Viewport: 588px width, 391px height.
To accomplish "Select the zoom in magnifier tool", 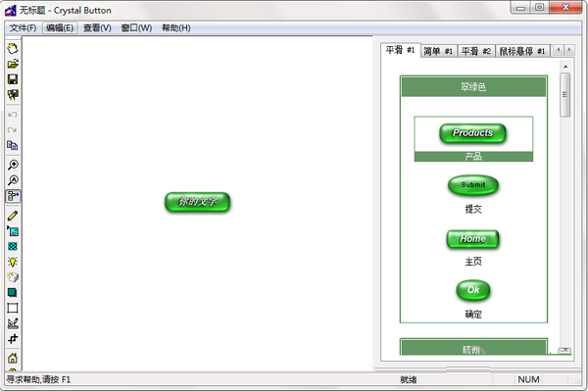I will (x=13, y=165).
